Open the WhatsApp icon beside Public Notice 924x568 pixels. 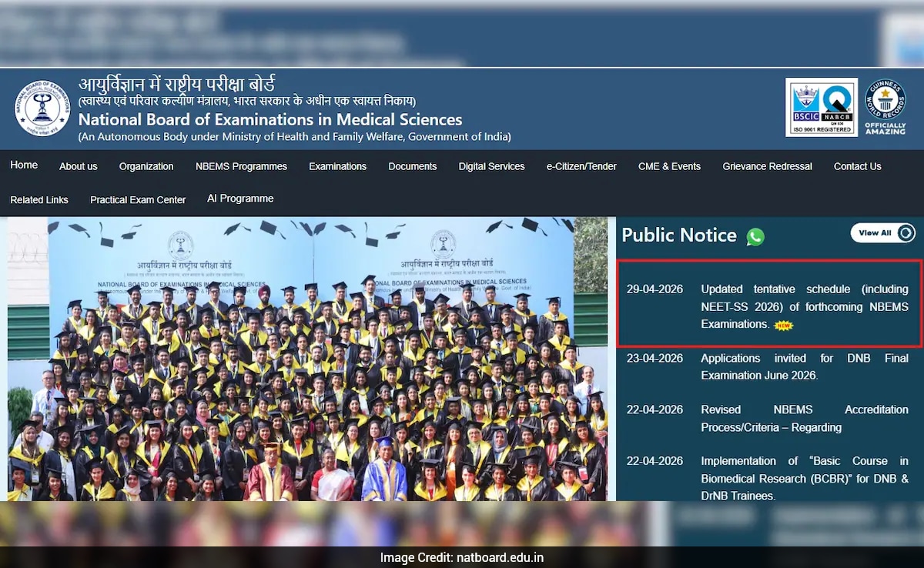pos(755,236)
